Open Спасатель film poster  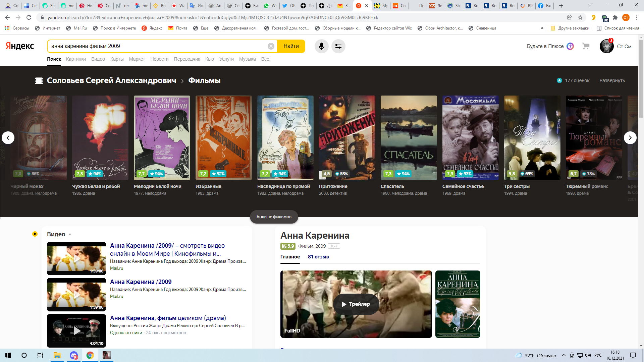point(409,138)
